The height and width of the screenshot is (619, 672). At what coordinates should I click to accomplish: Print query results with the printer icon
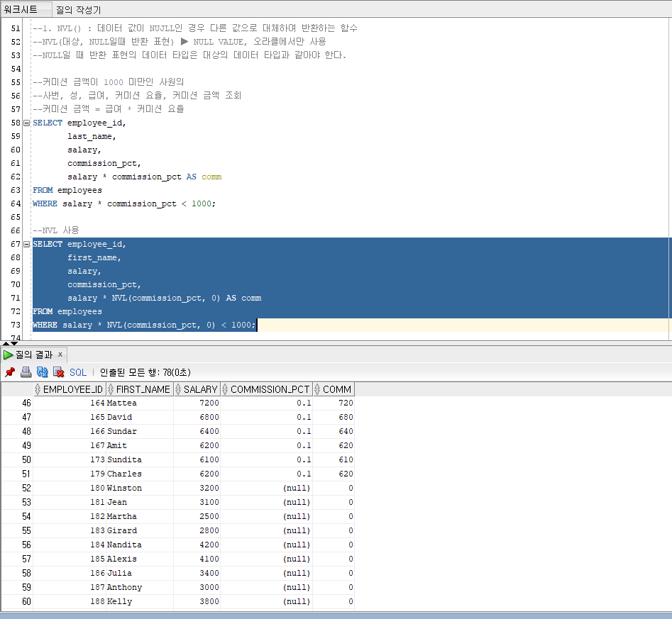[26, 372]
